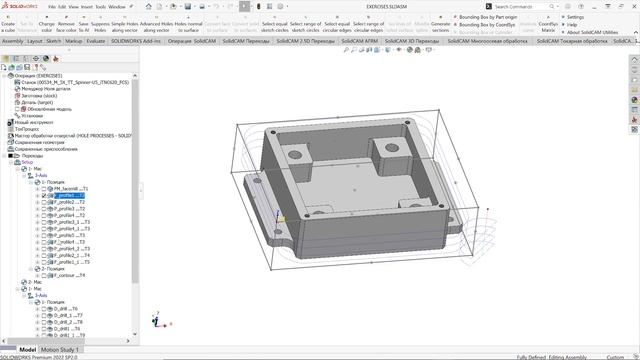This screenshot has width=640, height=360.
Task: Select the Заготовка (stock) tree item
Action: (36, 96)
